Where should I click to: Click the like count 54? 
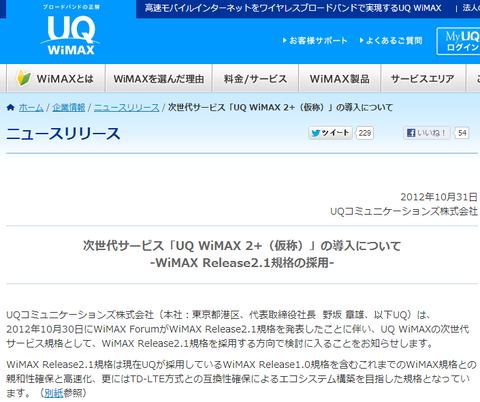(x=462, y=133)
